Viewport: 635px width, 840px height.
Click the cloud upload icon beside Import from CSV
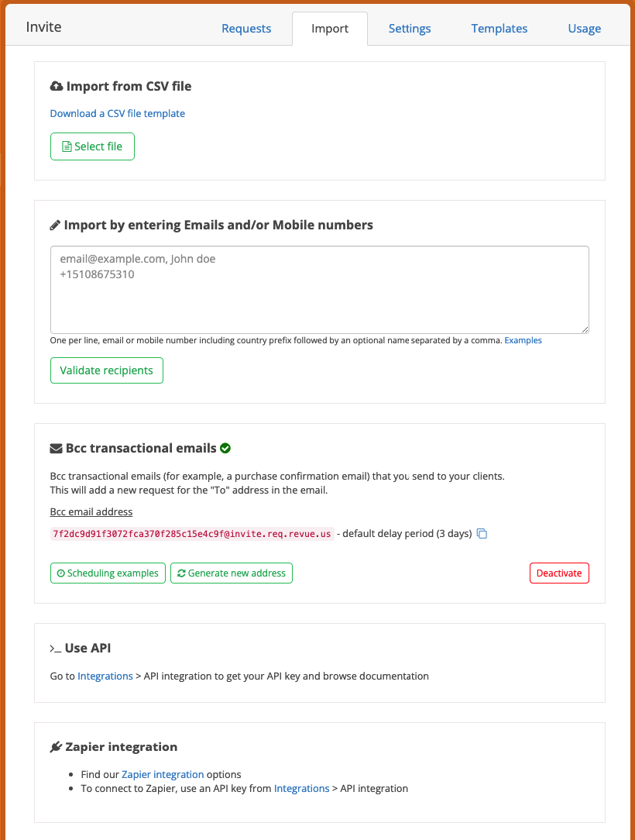coord(57,86)
